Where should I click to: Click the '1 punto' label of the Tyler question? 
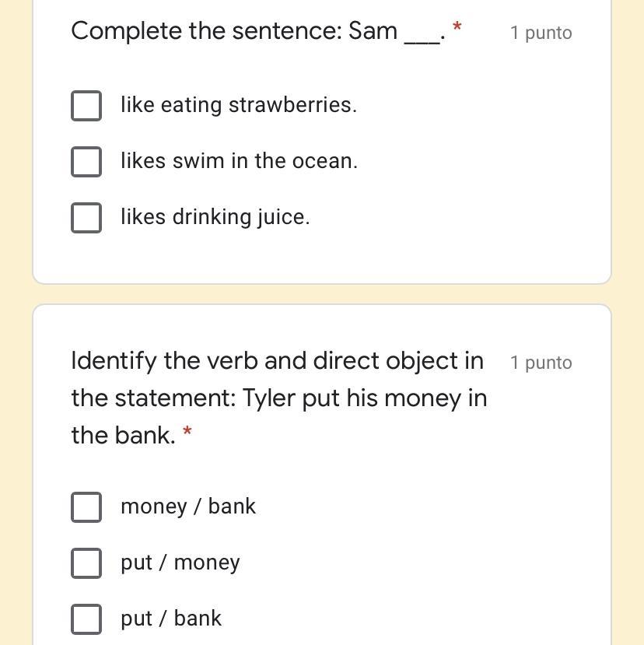click(541, 363)
